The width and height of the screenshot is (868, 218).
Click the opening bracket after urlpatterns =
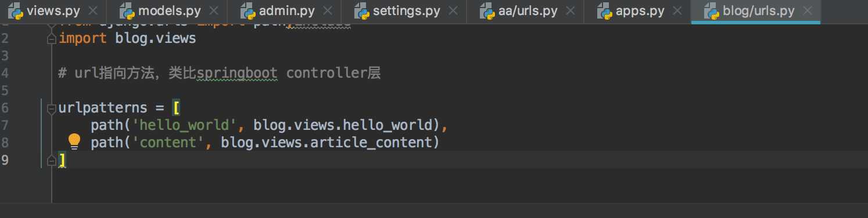point(177,108)
